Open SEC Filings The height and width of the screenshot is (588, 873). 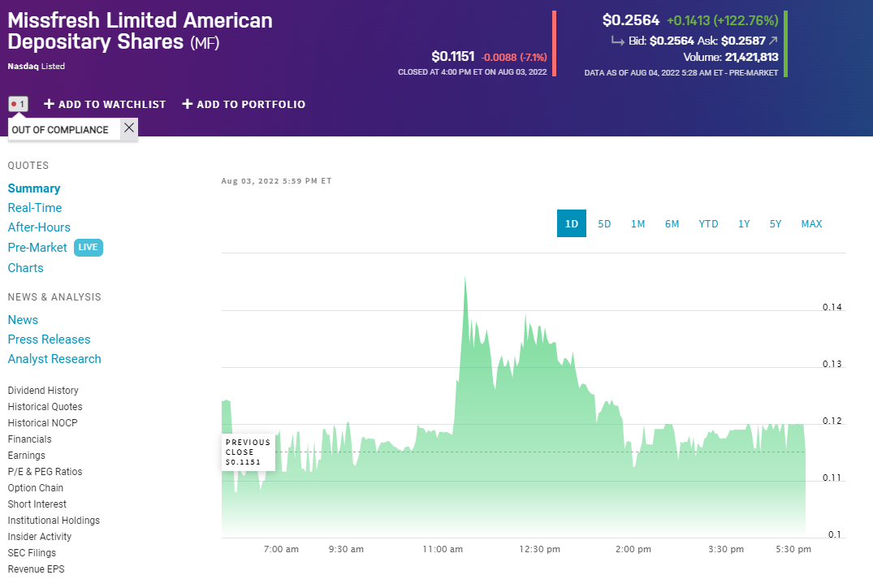(x=31, y=552)
